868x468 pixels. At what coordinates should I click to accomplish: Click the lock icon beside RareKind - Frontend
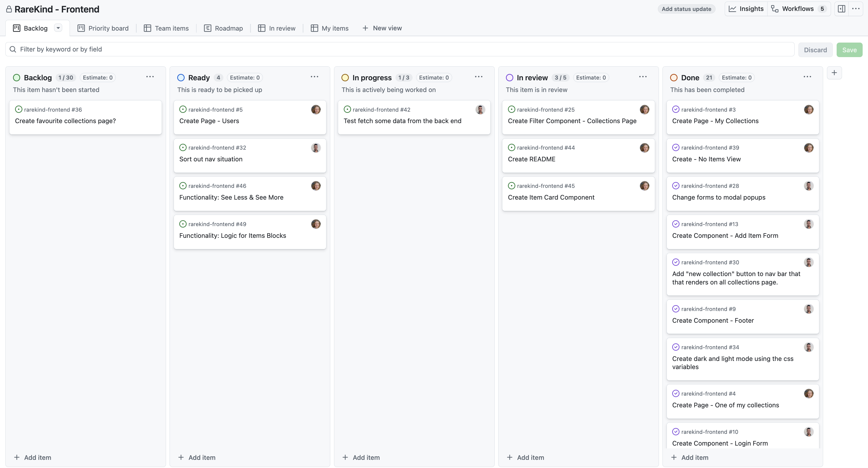click(x=9, y=9)
